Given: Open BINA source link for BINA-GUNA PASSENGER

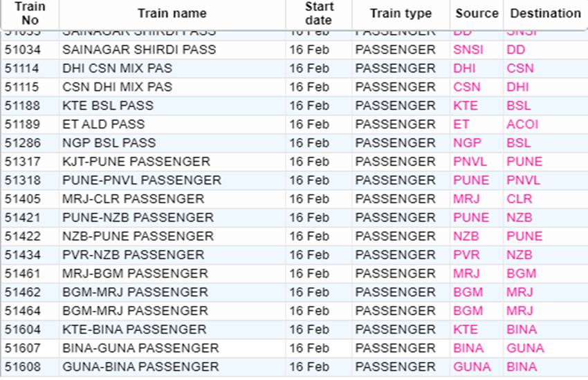Looking at the screenshot, I should click(468, 348).
